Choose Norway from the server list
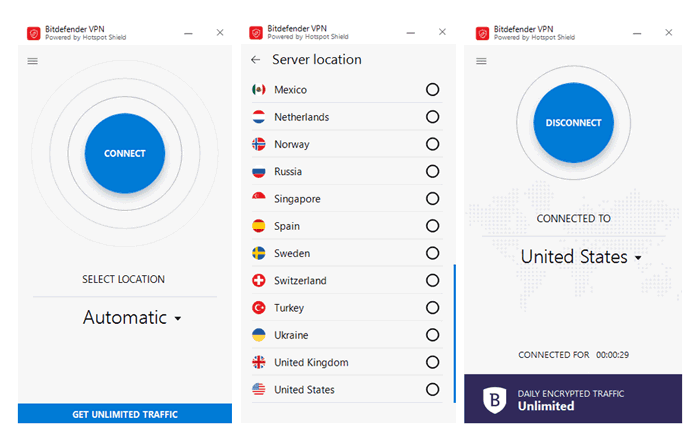Screen dimensions: 700x432 pyautogui.click(x=347, y=144)
